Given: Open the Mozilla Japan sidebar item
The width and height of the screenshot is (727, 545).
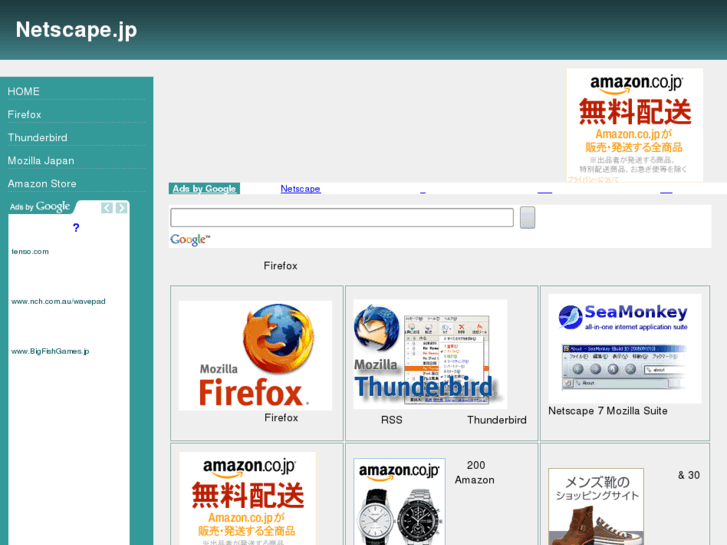Looking at the screenshot, I should click(41, 161).
